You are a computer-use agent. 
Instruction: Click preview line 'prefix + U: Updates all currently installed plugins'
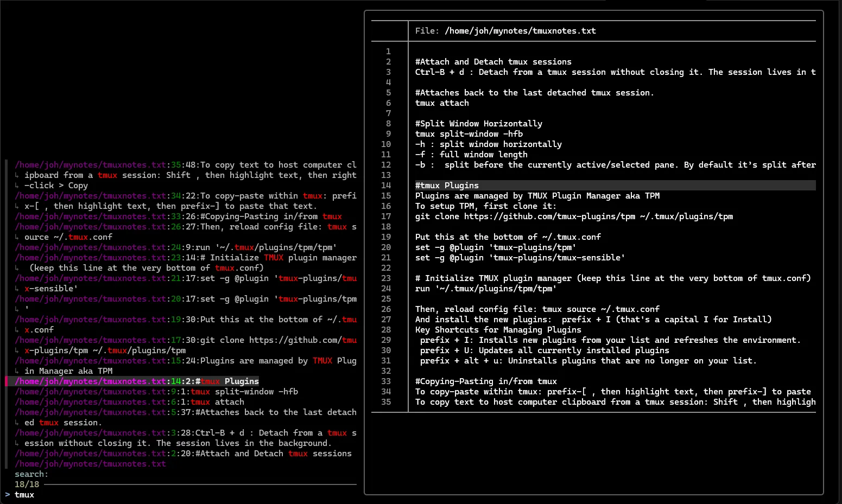tap(545, 350)
